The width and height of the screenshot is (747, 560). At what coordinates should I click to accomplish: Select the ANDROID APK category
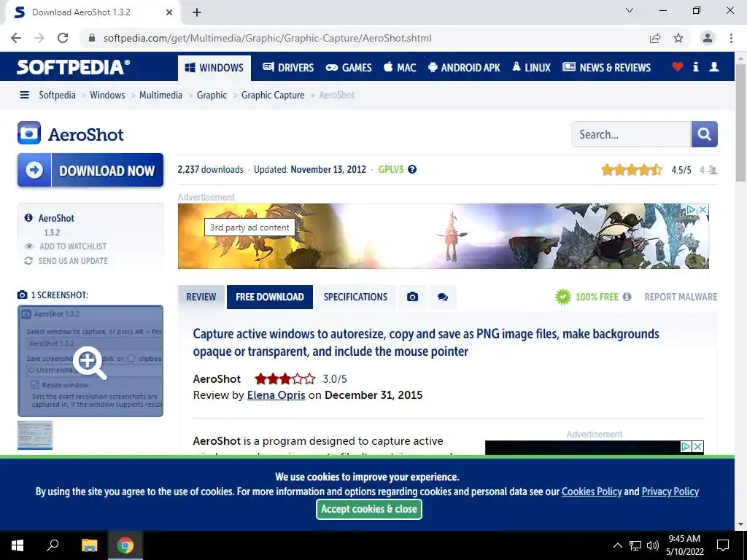464,68
